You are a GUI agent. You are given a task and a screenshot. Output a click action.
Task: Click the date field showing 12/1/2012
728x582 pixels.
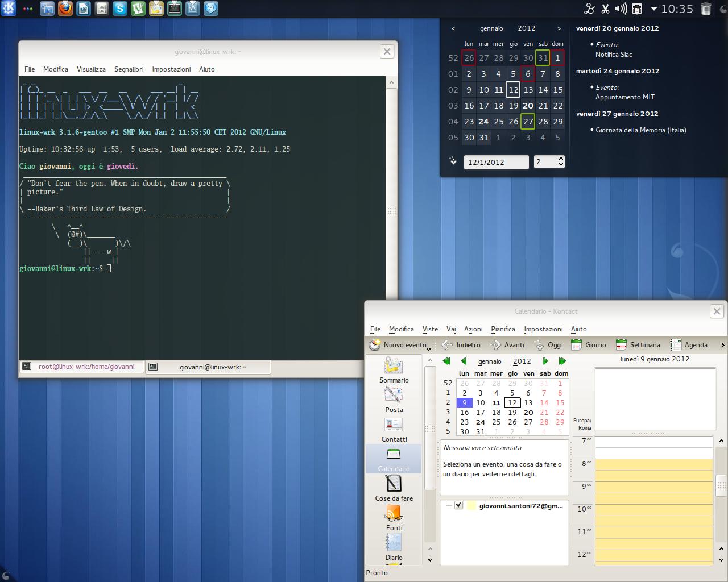tap(496, 162)
